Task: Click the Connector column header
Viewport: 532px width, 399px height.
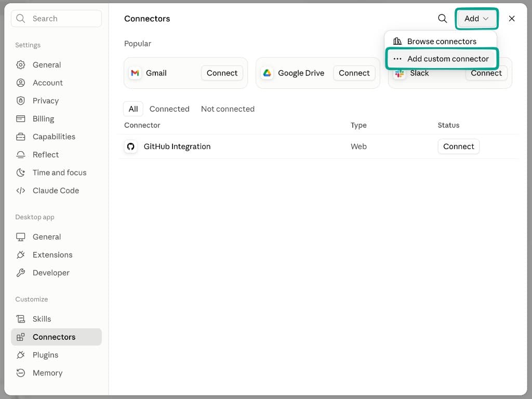Action: click(142, 125)
